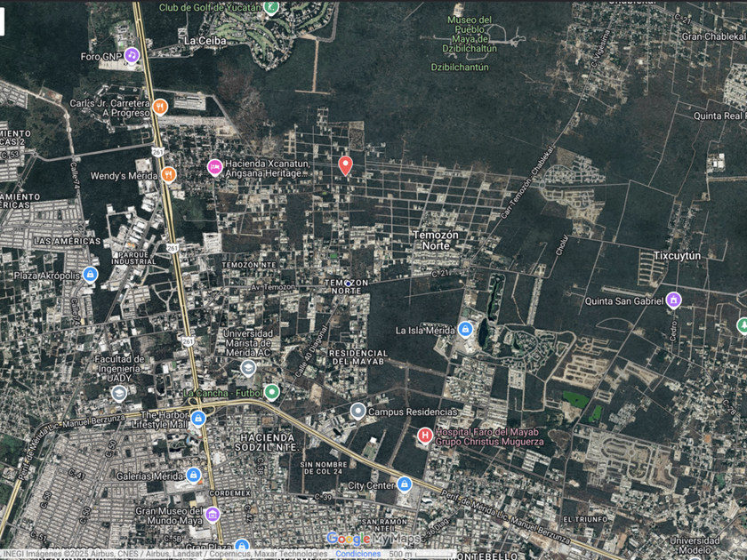Viewport: 747px width, 560px height.
Task: Select La Cancha - Futbol green marker
Action: point(271,392)
